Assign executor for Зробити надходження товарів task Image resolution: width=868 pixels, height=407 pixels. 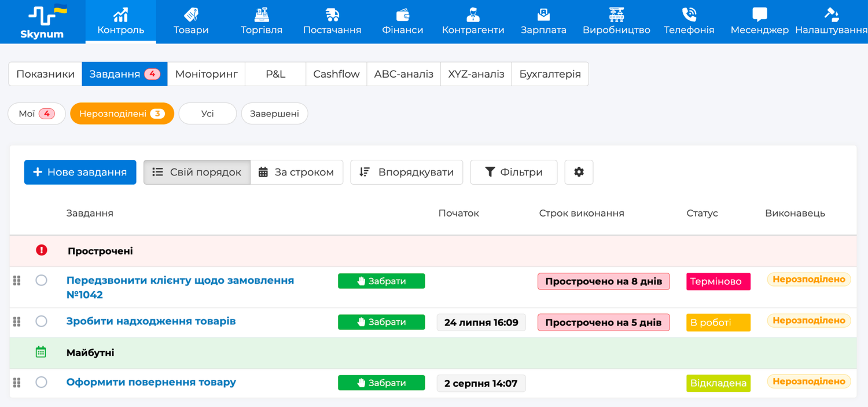(809, 321)
